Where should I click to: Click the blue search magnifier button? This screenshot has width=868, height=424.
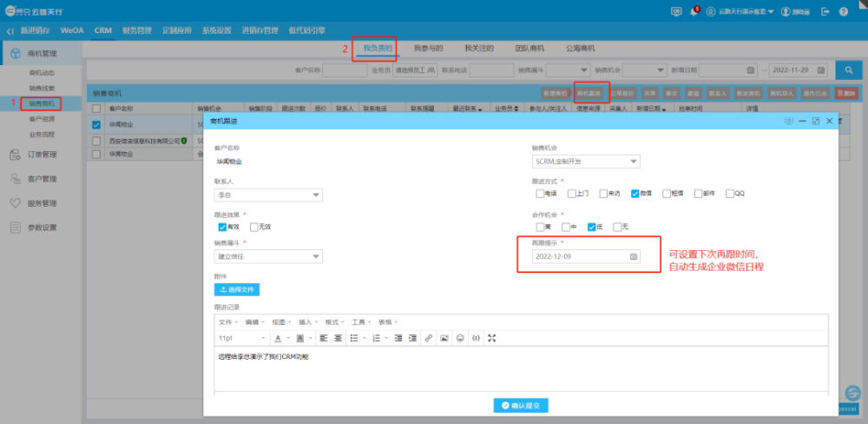click(847, 70)
